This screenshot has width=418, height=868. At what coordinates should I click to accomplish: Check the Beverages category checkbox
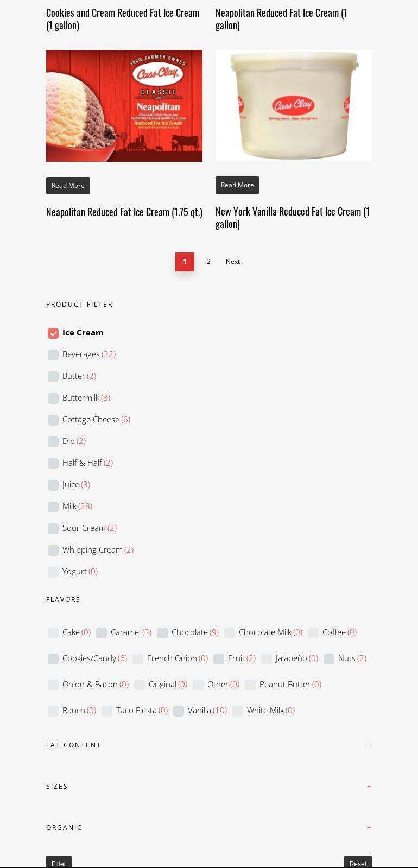point(53,354)
